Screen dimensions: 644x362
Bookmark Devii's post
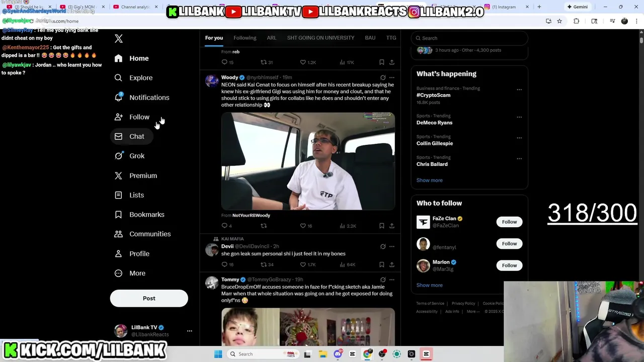pyautogui.click(x=382, y=264)
